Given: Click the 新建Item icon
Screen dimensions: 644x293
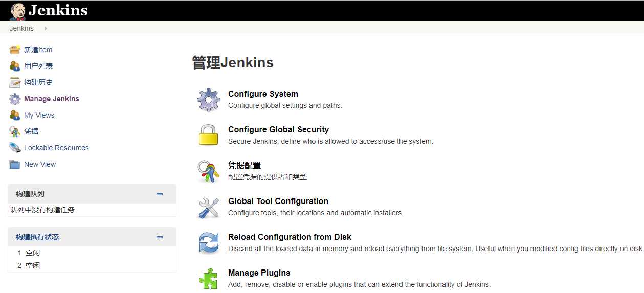Looking at the screenshot, I should pyautogui.click(x=15, y=50).
